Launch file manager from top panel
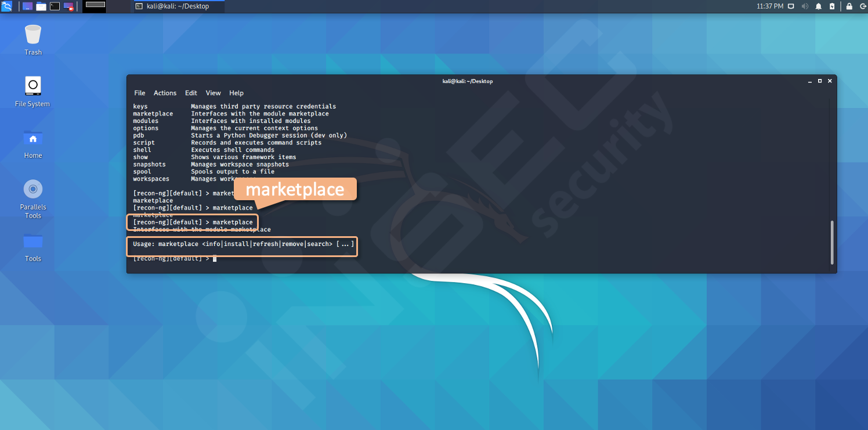The image size is (868, 430). tap(41, 6)
